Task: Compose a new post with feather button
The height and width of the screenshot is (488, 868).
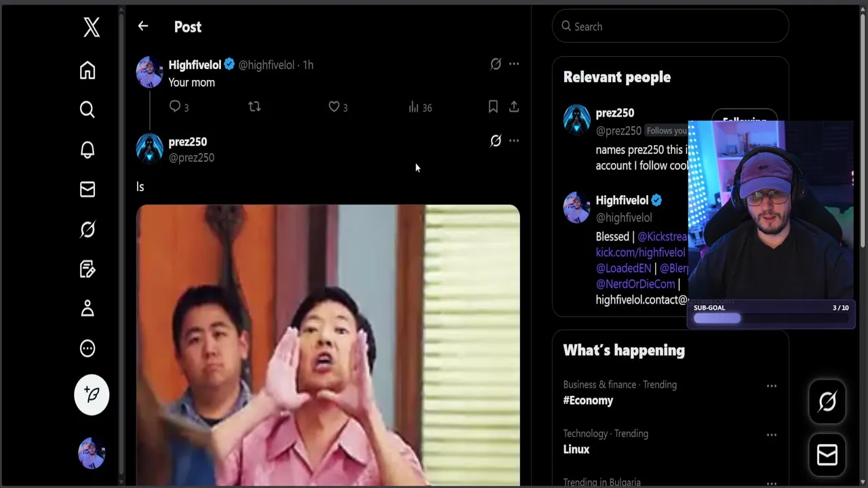Action: (92, 394)
